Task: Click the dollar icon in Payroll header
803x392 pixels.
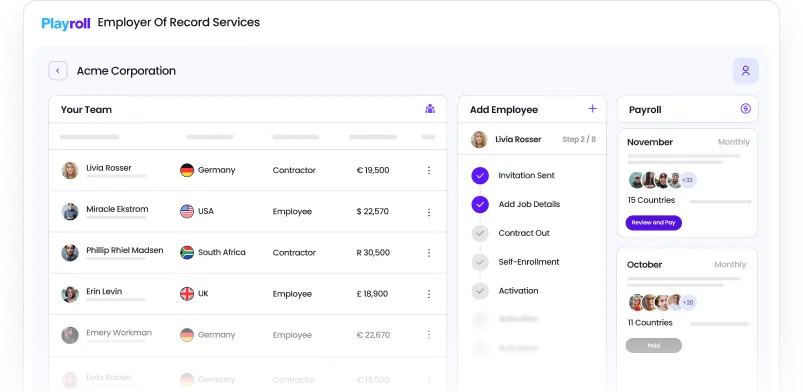Action: click(x=746, y=109)
